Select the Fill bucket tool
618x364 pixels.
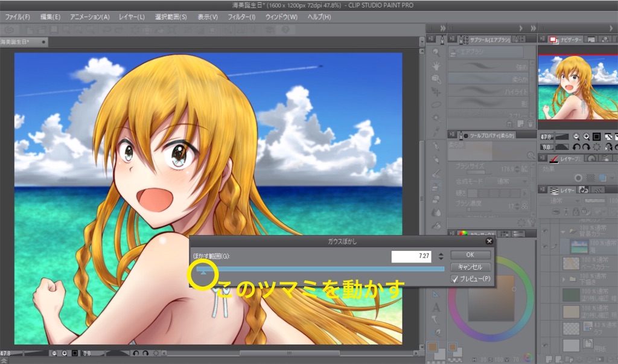[x=436, y=226]
